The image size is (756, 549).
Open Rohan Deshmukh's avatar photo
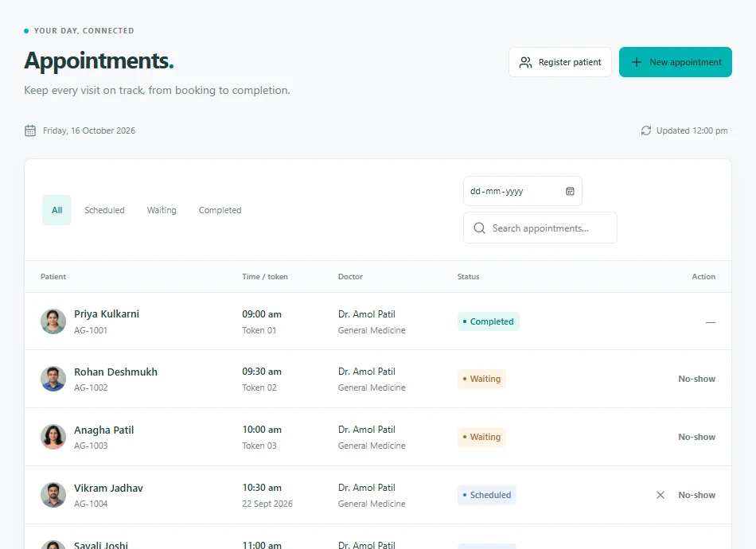click(x=53, y=379)
